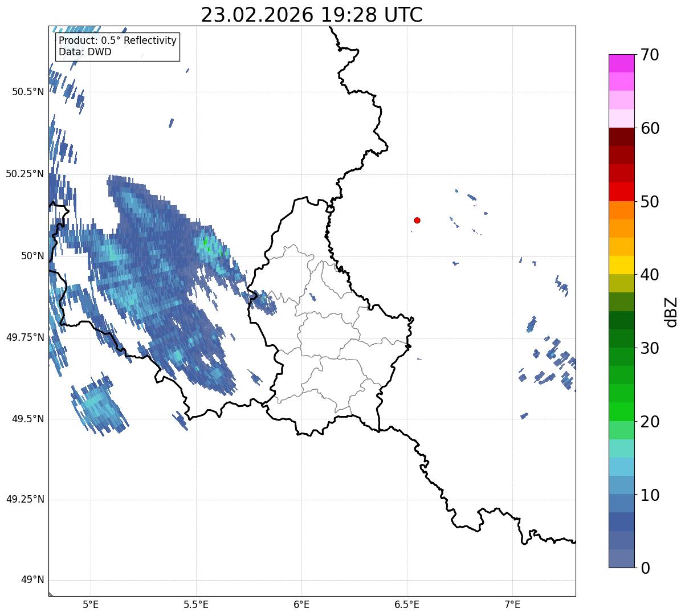This screenshot has height=616, width=685.
Task: Click the 'dBZ' colorbar axis label
Action: coord(671,311)
